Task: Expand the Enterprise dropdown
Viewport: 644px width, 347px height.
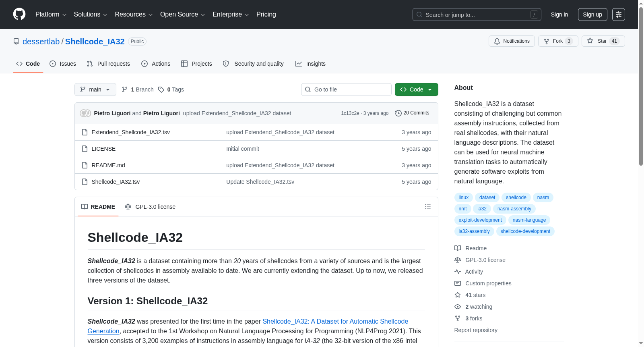Action: point(231,15)
